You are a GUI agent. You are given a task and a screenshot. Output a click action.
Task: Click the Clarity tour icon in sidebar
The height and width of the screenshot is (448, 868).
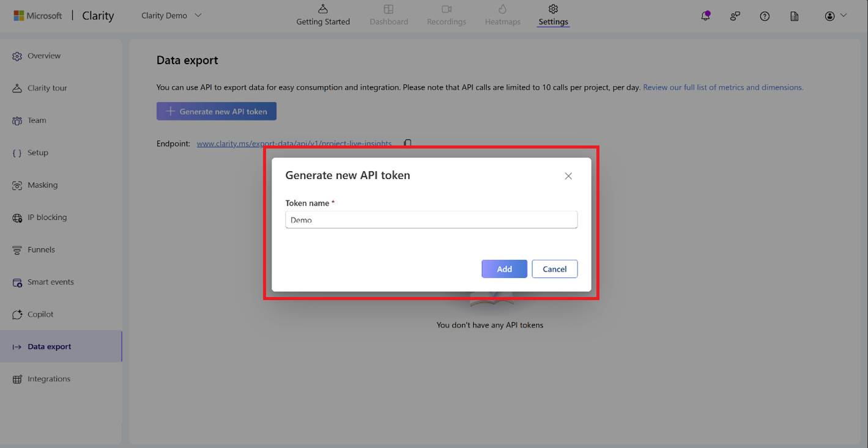[x=17, y=89]
